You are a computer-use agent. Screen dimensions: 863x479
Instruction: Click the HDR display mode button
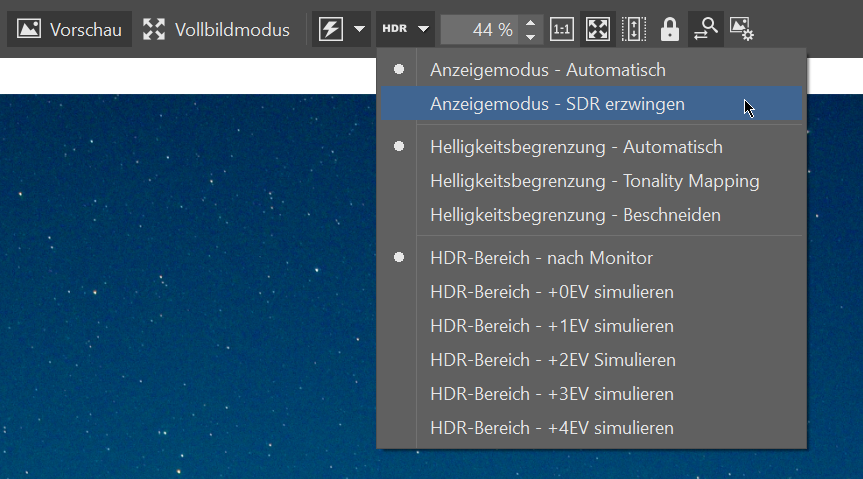[395, 30]
